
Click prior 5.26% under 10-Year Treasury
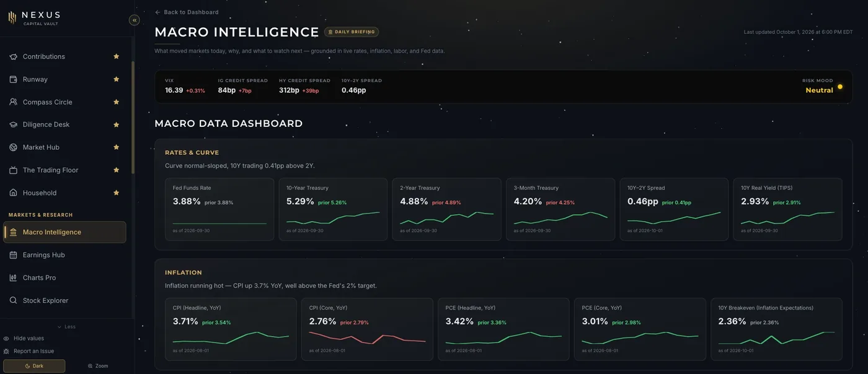coord(332,202)
